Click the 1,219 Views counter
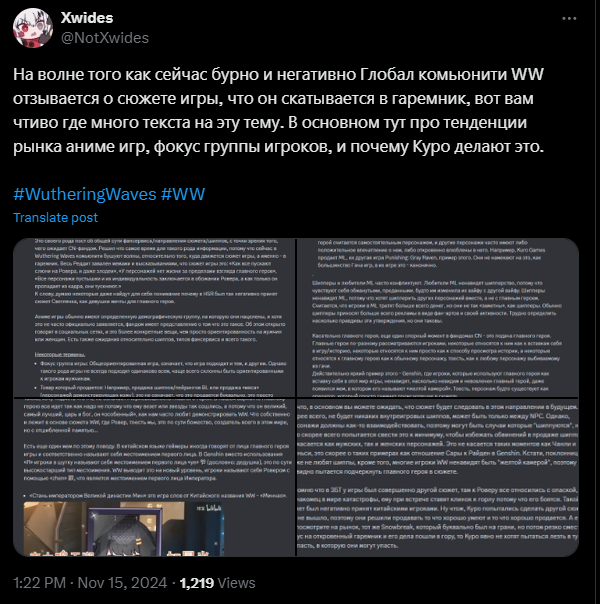Screen dimensions: 600x604 (x=218, y=583)
